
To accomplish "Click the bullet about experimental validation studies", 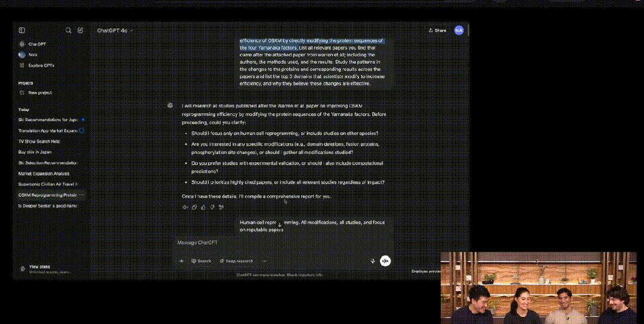I will [x=287, y=167].
